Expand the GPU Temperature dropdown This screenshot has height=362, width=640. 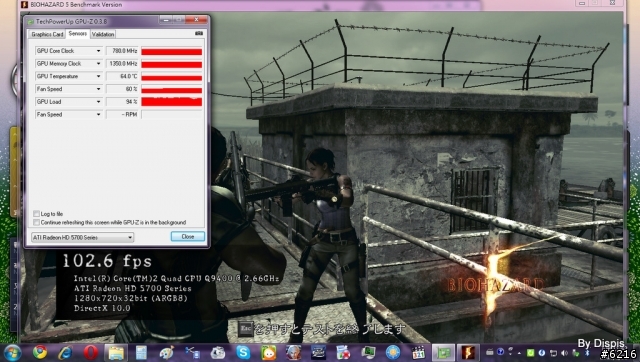[x=98, y=76]
